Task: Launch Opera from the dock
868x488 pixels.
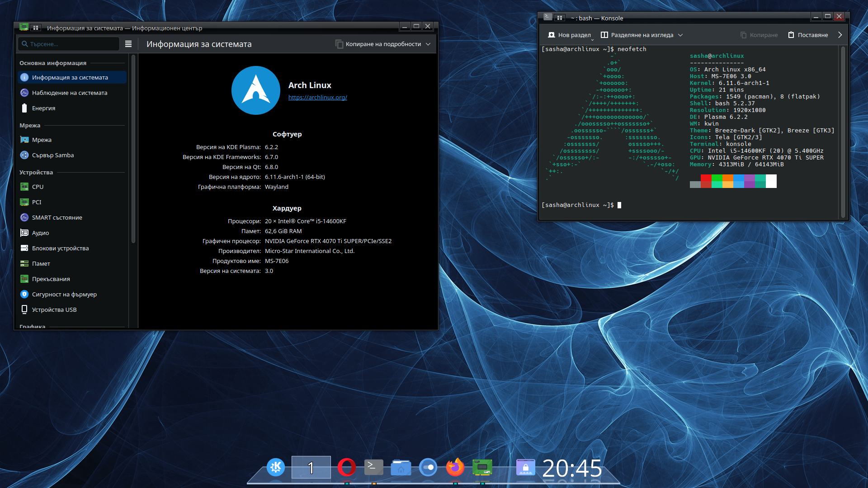Action: point(347,467)
